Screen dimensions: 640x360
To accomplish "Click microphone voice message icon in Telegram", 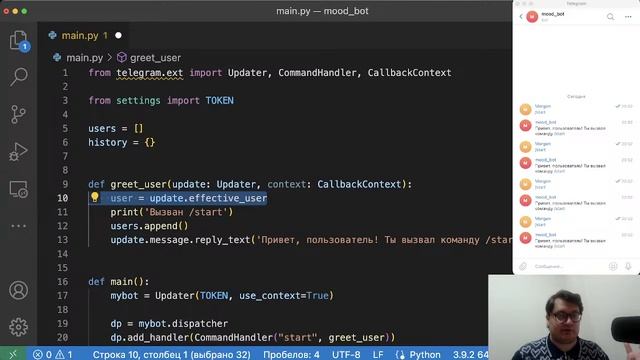I will [x=628, y=267].
